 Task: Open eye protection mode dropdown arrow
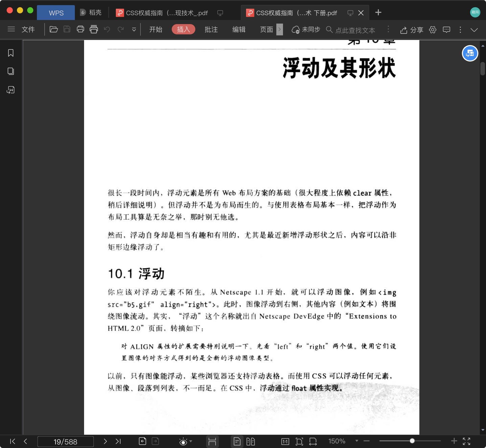[x=190, y=441]
